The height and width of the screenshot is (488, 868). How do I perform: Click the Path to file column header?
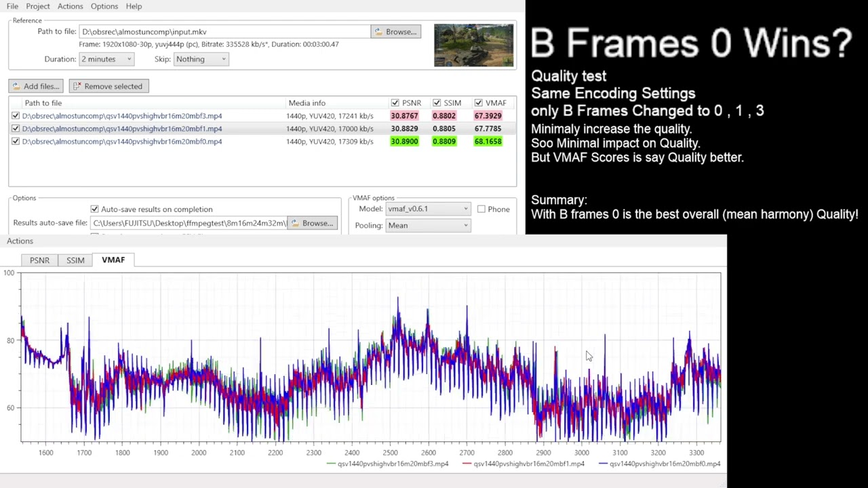point(43,103)
